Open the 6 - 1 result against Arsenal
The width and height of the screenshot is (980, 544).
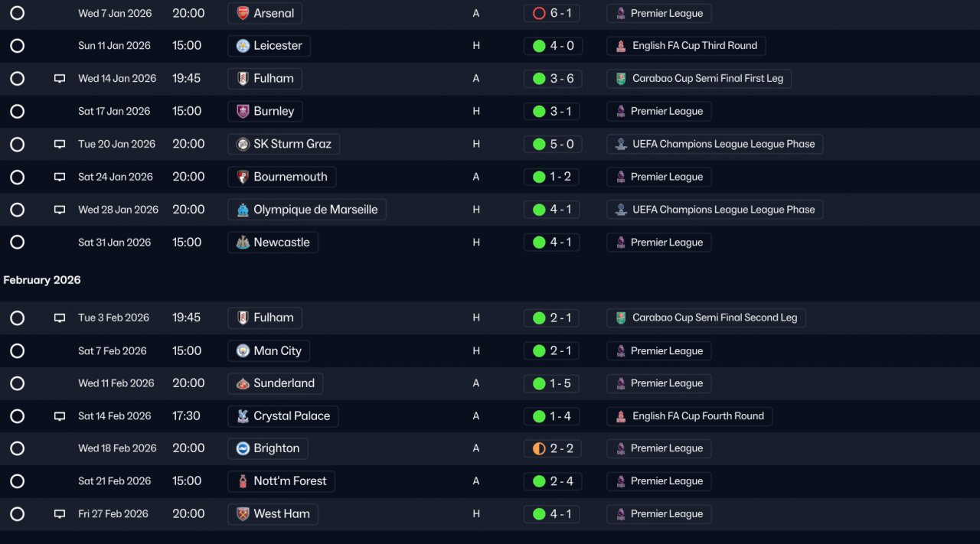[x=553, y=13]
